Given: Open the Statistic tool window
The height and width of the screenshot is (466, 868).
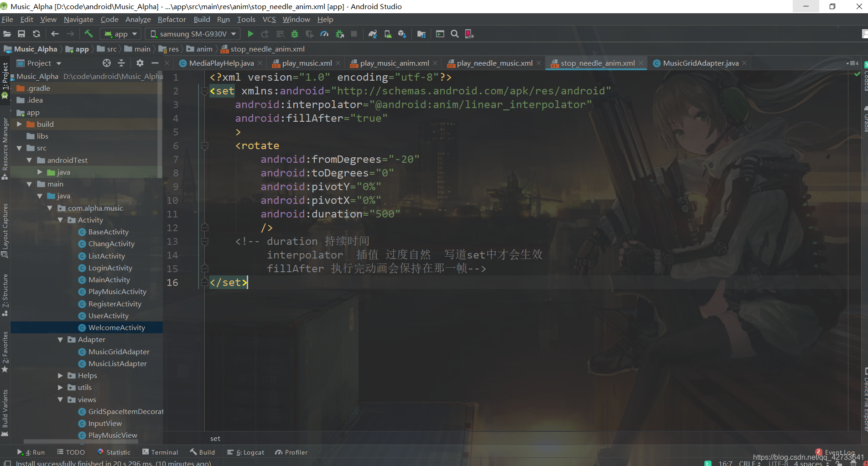Looking at the screenshot, I should click(114, 452).
